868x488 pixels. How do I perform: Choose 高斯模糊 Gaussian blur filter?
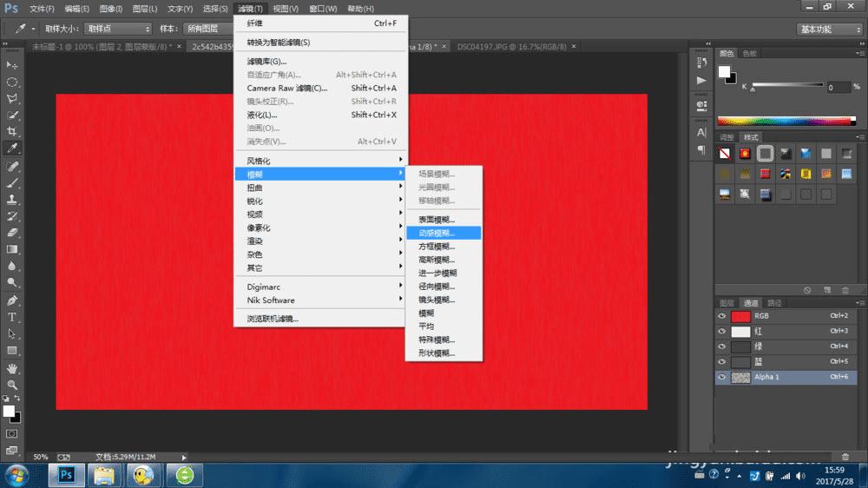[444, 260]
